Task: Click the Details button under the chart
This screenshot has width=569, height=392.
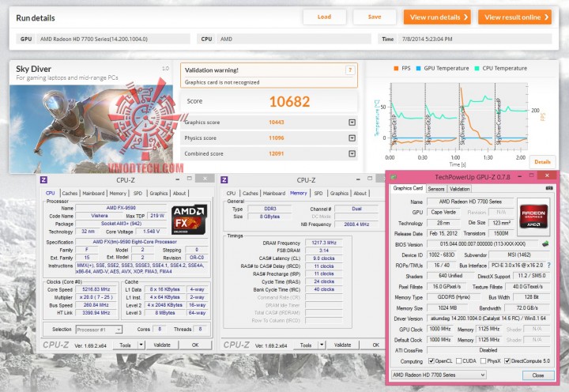Action: coord(542,162)
